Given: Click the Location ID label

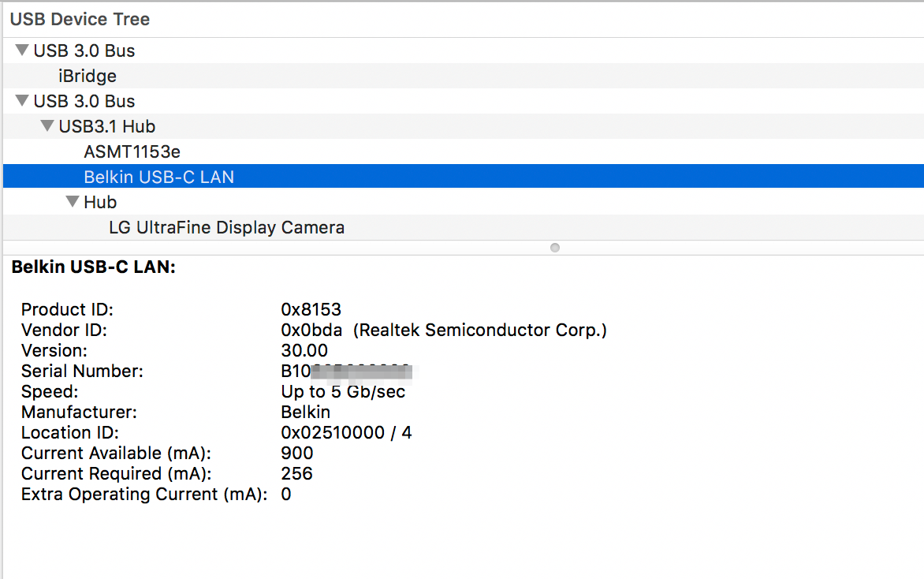Looking at the screenshot, I should 70,433.
